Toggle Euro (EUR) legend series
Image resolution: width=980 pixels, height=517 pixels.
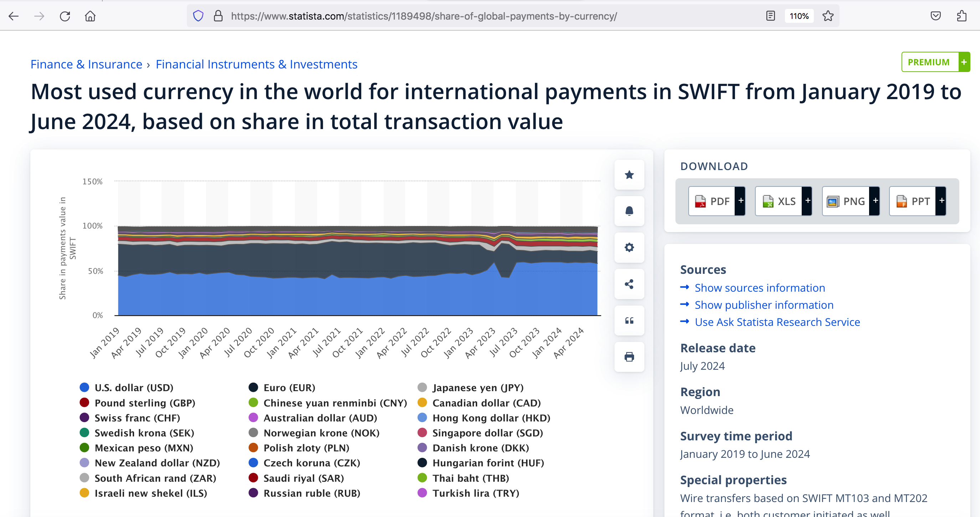tap(282, 388)
